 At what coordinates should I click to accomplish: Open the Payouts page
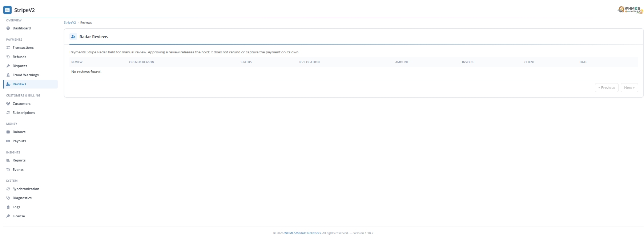click(x=31, y=141)
